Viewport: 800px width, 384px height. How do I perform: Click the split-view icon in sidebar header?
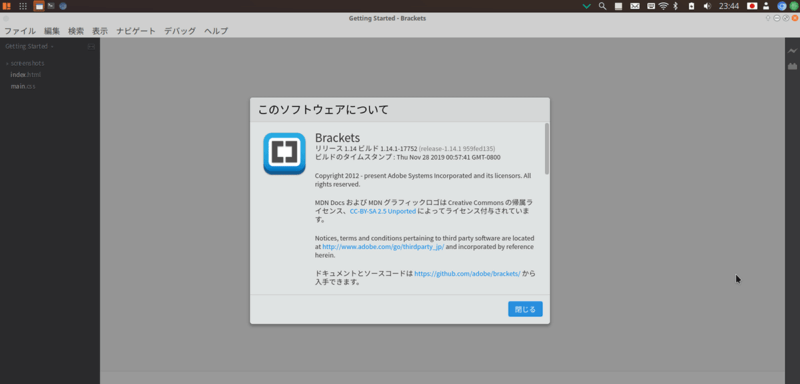coord(91,46)
